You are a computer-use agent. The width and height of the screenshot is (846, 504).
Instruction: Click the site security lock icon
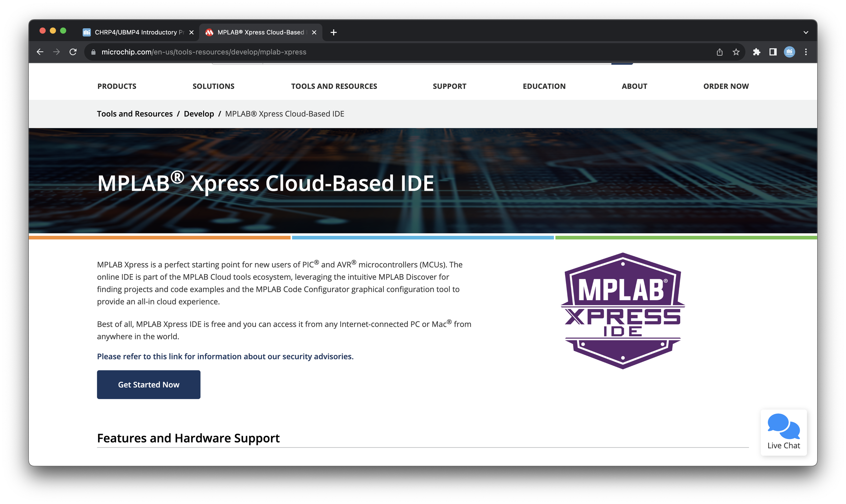tap(93, 52)
